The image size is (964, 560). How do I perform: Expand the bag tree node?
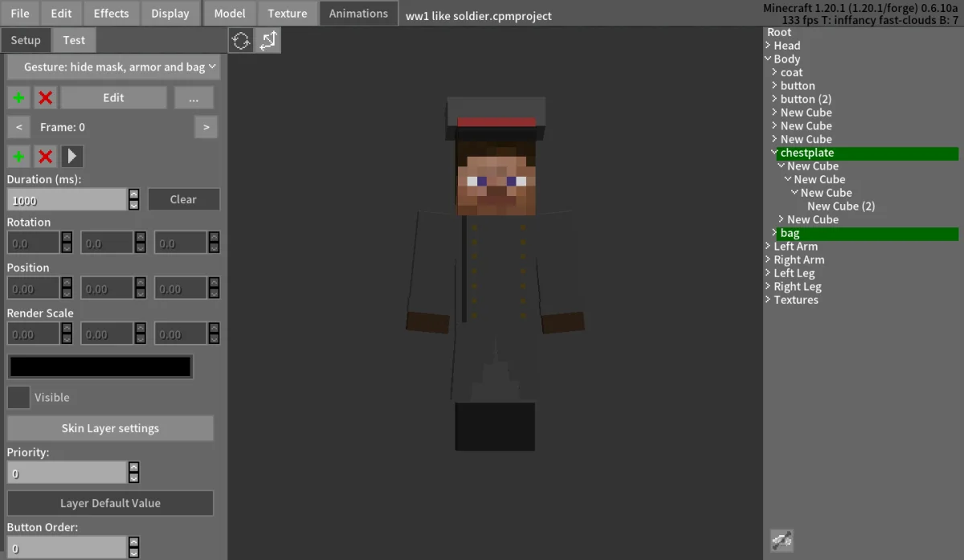[x=775, y=233]
